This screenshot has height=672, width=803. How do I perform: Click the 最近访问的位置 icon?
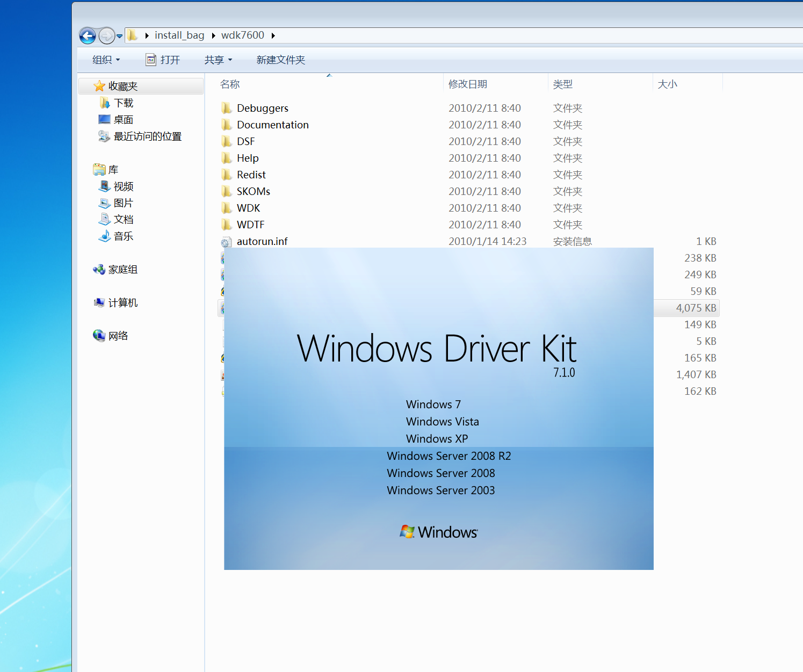[104, 136]
